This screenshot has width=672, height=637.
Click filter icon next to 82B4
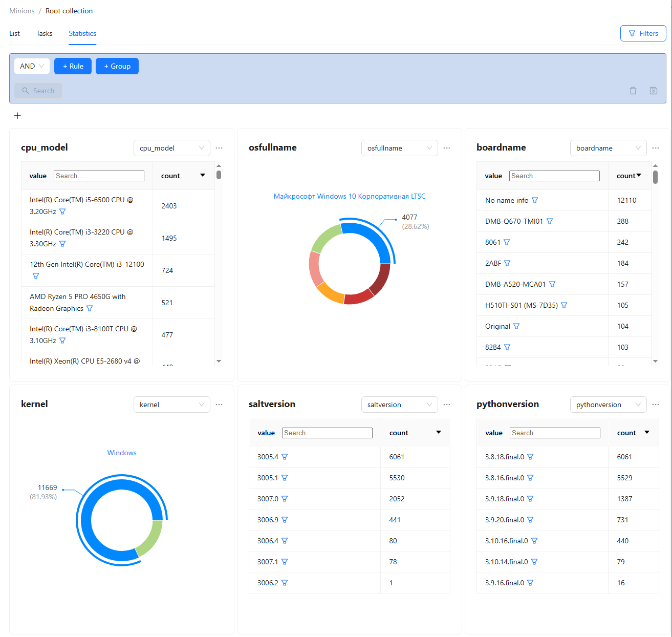(x=507, y=347)
